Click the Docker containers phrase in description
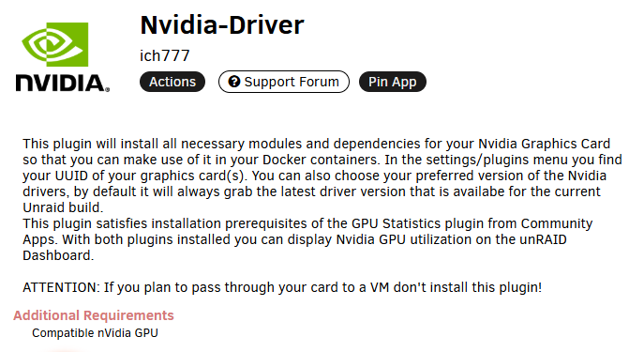This screenshot has width=644, height=352. pyautogui.click(x=322, y=160)
